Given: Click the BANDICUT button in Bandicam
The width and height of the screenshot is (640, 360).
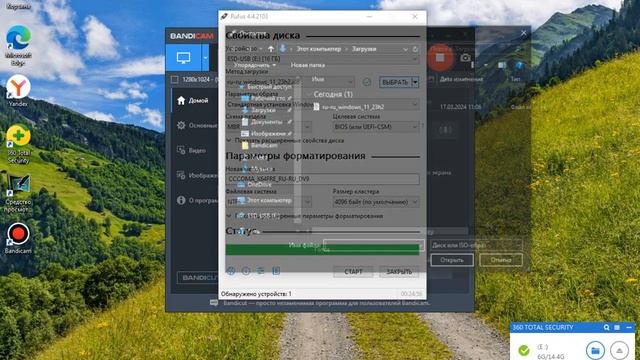Looking at the screenshot, I should click(198, 278).
